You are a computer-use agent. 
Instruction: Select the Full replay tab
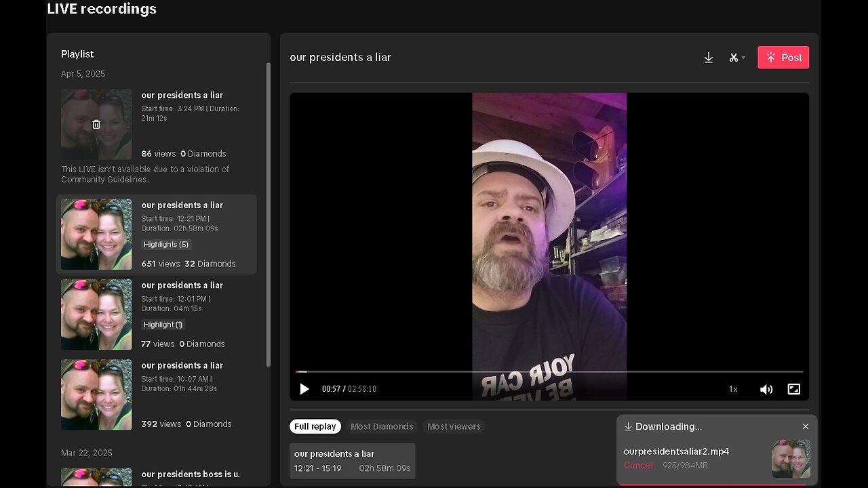315,426
